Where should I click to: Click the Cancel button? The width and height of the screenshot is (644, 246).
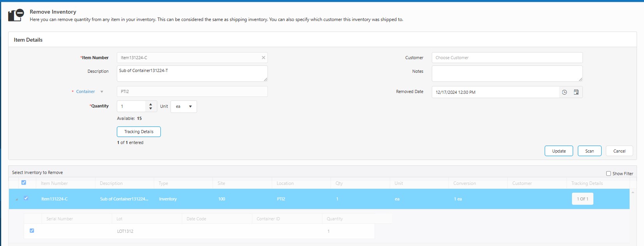(x=619, y=151)
